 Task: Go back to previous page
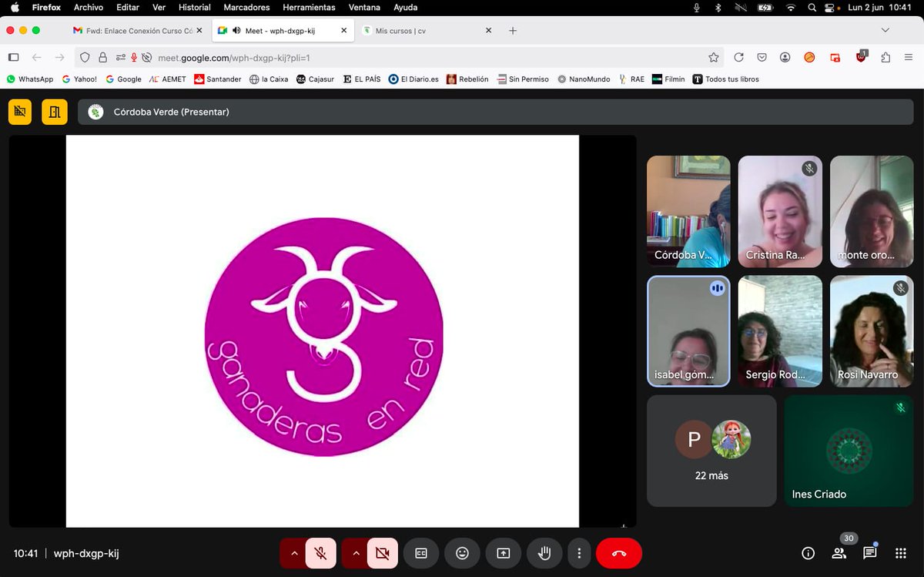click(x=36, y=57)
